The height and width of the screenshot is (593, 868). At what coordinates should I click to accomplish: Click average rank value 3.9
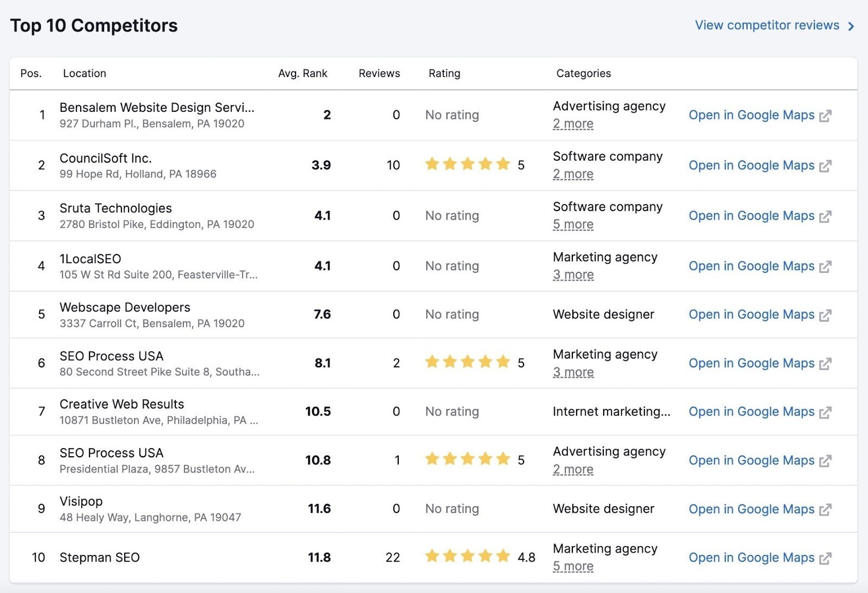point(321,165)
